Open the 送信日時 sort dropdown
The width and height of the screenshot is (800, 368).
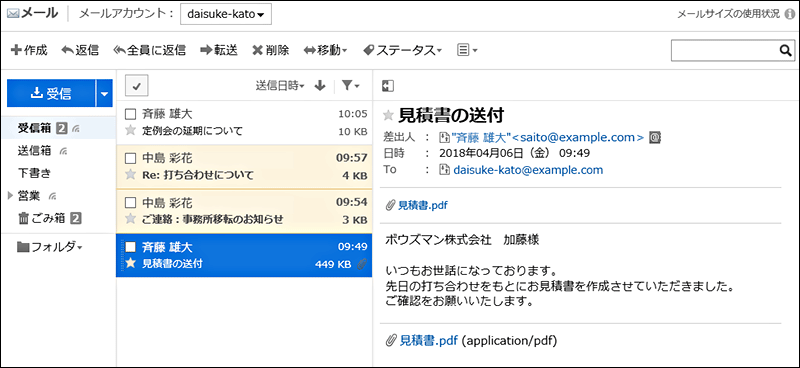click(280, 86)
